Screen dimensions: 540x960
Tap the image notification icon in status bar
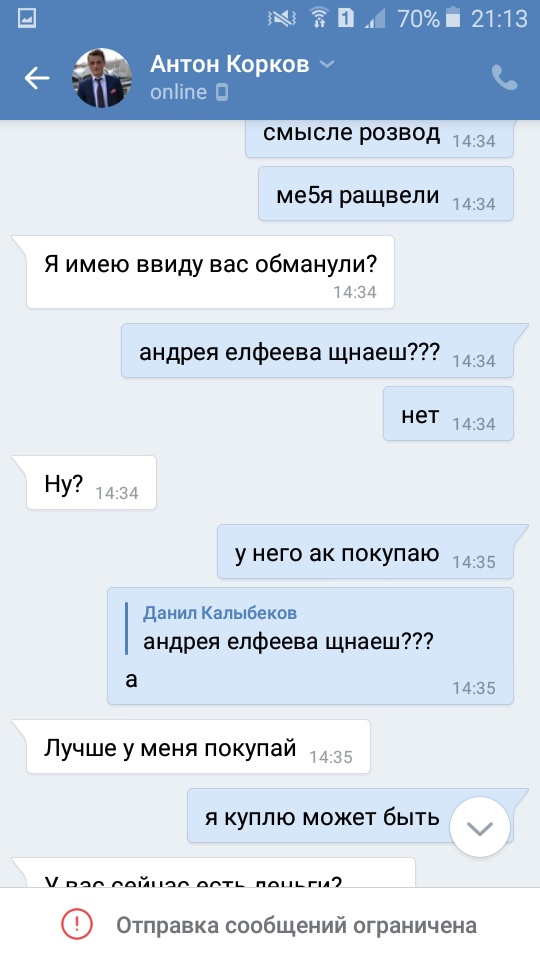click(26, 18)
